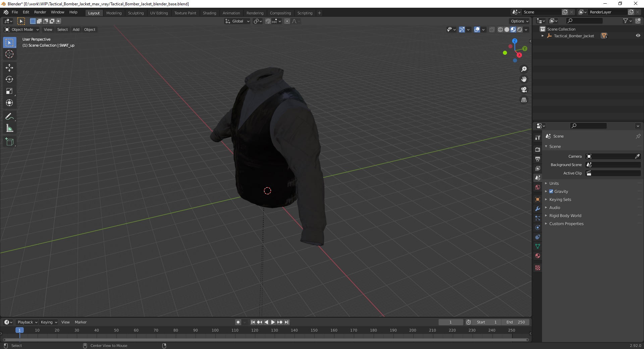Image resolution: width=644 pixels, height=349 pixels.
Task: Click the End frame 250 field
Action: [x=516, y=322]
